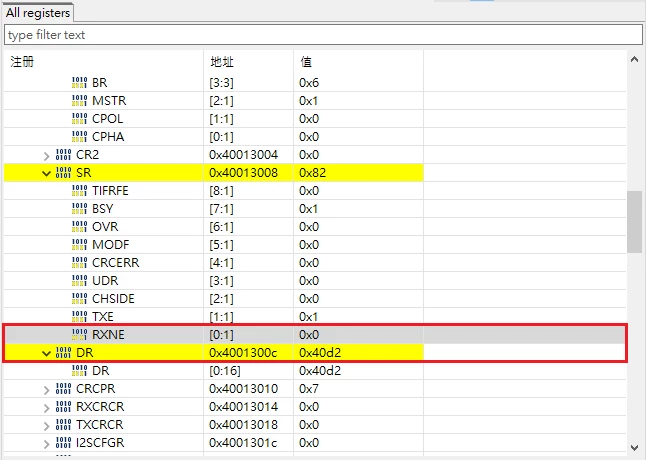Viewport: 646px width, 460px height.
Task: Click the DR parent register icon
Action: click(63, 353)
